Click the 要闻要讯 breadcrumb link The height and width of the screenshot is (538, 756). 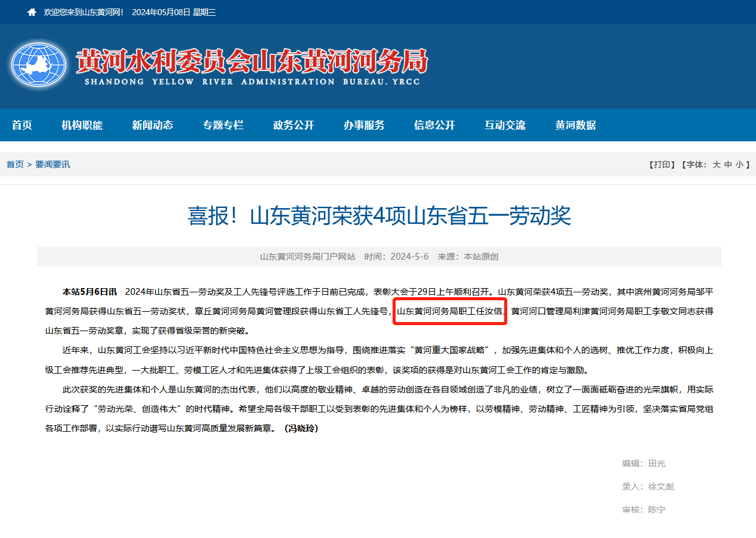pyautogui.click(x=53, y=164)
